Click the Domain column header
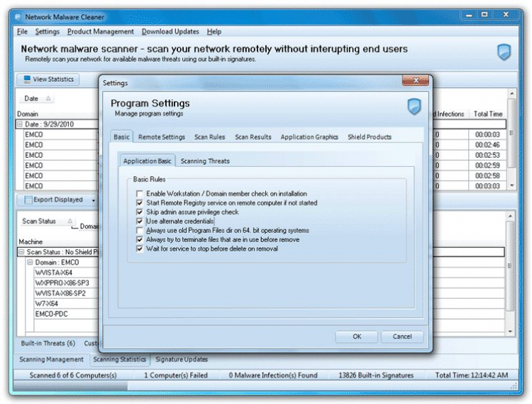The image size is (532, 404). [57, 114]
